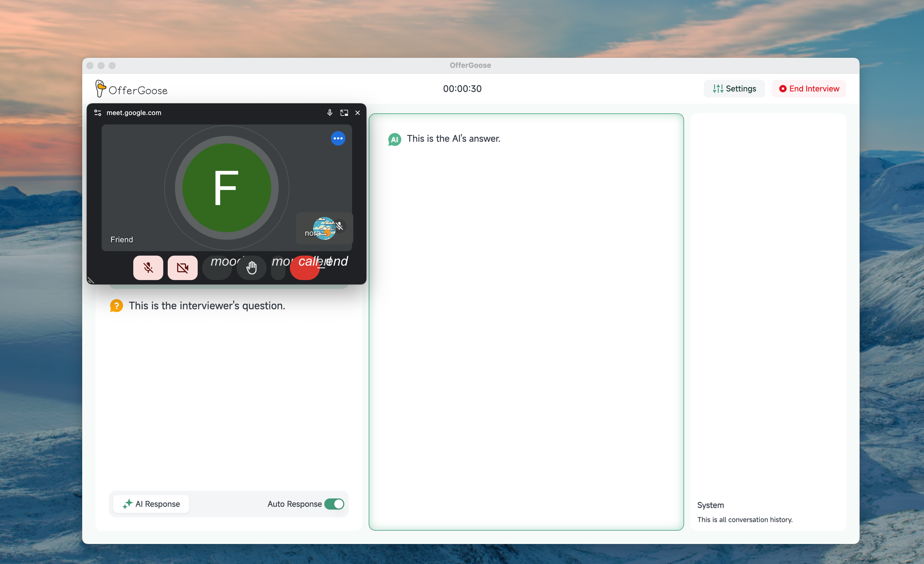Click the nora self-view thumbnail
The image size is (924, 564).
pos(324,228)
